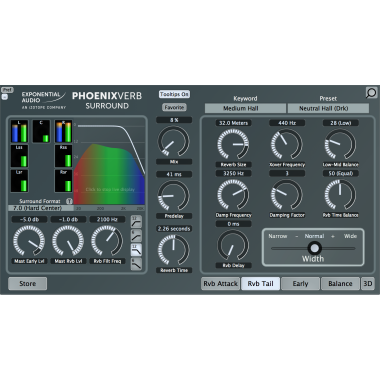This screenshot has height=380, width=380.
Task: Click the Predelay knob
Action: pos(174,196)
